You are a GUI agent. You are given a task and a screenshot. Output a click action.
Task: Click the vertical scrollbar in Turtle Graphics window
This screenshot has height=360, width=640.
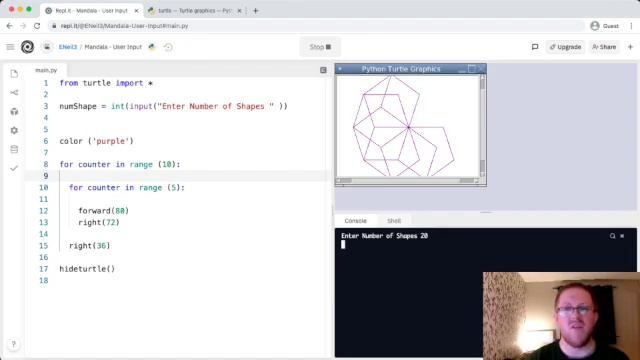482,126
